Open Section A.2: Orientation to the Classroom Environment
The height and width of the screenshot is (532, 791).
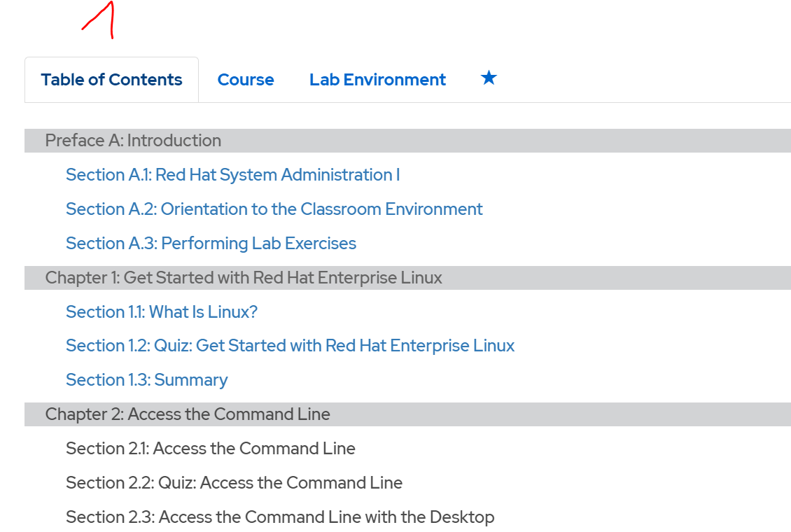tap(274, 209)
